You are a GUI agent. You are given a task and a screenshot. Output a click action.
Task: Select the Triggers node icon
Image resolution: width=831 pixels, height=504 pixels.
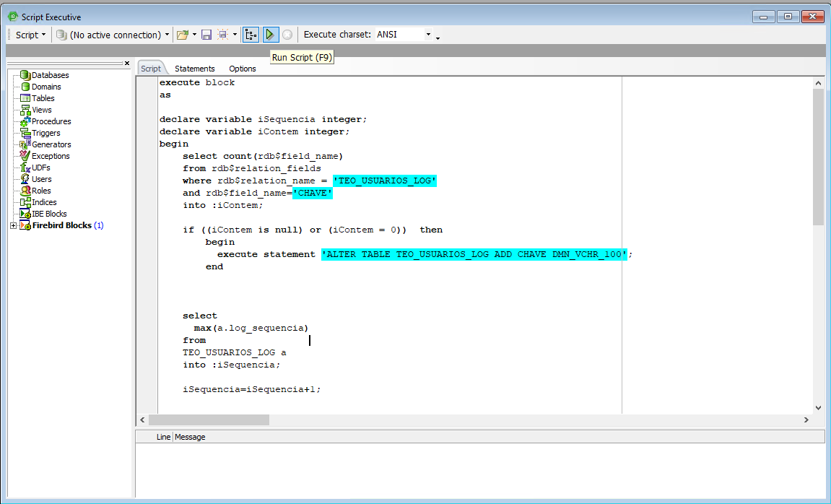tap(25, 133)
